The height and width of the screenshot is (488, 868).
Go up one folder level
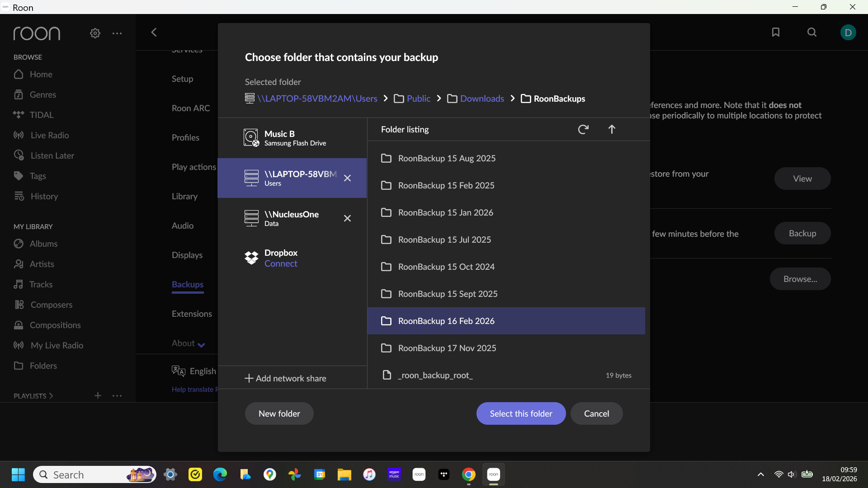[612, 130]
